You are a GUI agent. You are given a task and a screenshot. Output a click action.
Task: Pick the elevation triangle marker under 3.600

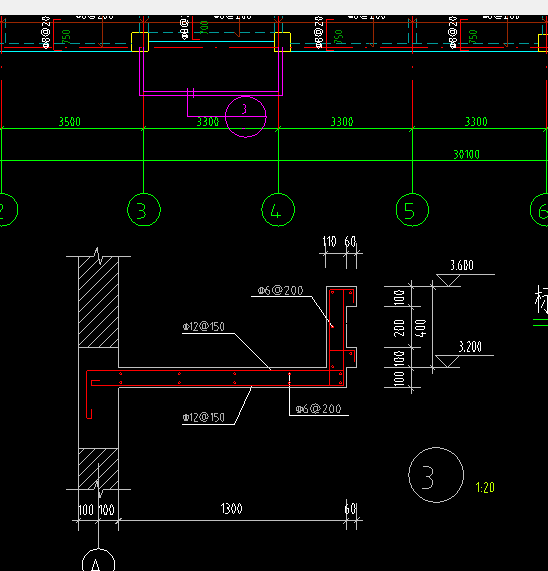pos(448,280)
